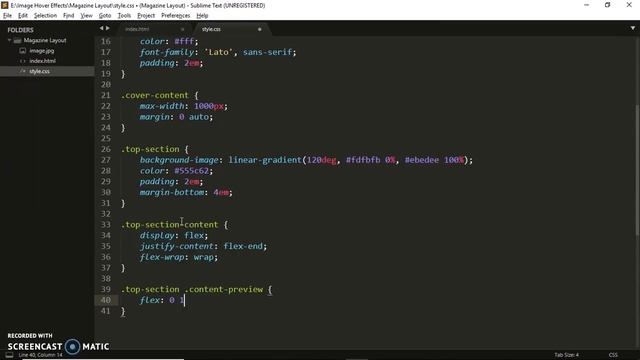This screenshot has width=640, height=360.
Task: Click the Magazine Layout folder icon
Action: pos(17,40)
